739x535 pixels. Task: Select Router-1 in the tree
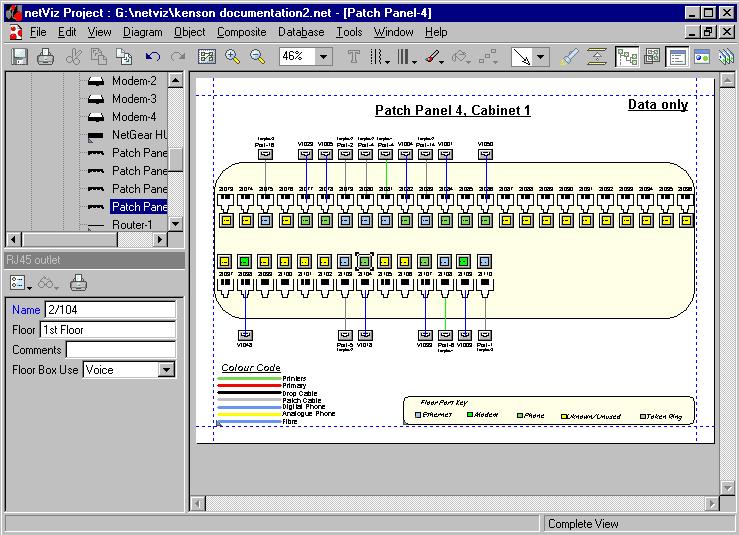132,225
